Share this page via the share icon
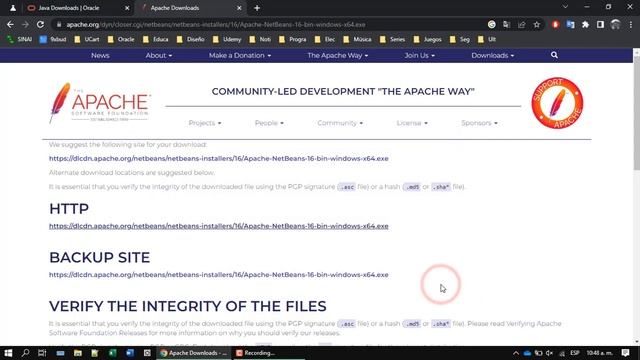This screenshot has height=360, width=640. (522, 24)
